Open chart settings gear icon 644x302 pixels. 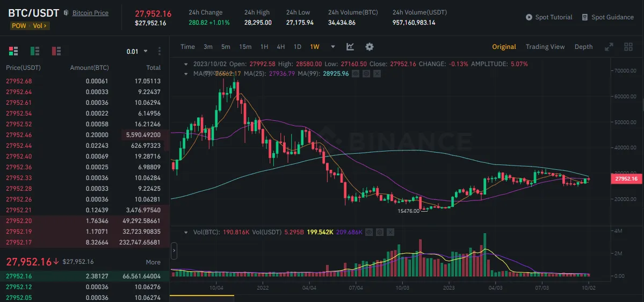click(x=370, y=47)
